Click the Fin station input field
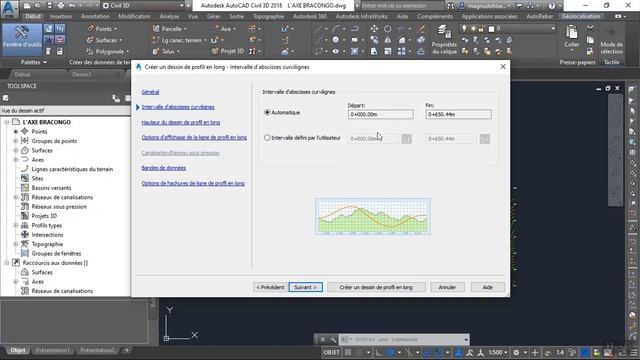The height and width of the screenshot is (360, 640). [458, 115]
